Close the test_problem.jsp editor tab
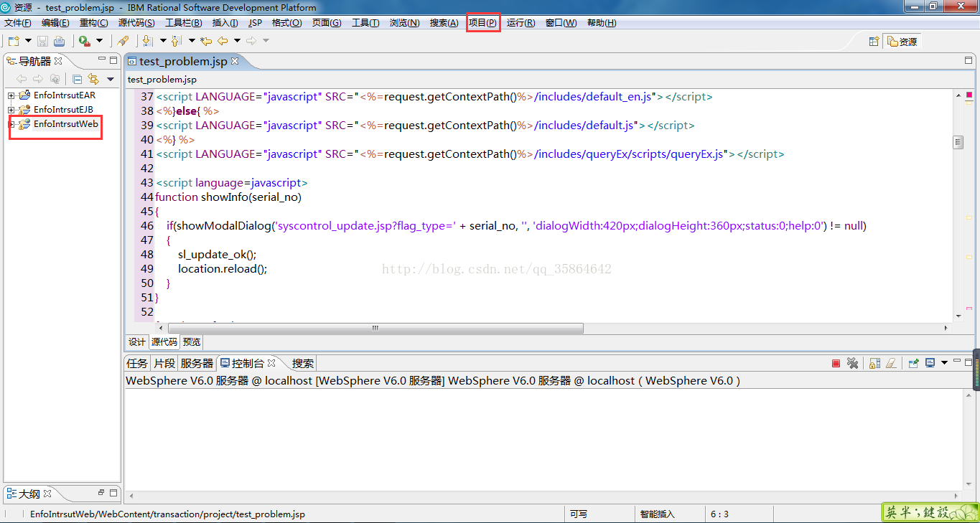 235,61
